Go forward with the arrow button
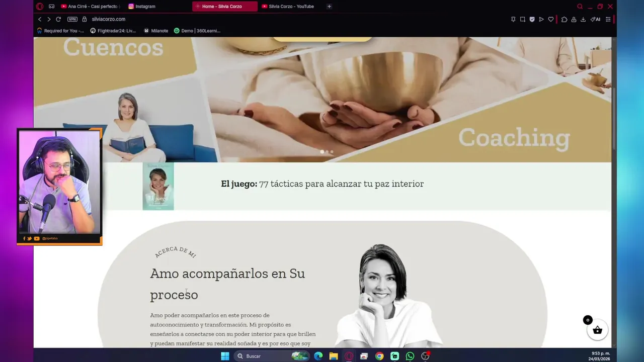This screenshot has width=644, height=362. coord(49,19)
